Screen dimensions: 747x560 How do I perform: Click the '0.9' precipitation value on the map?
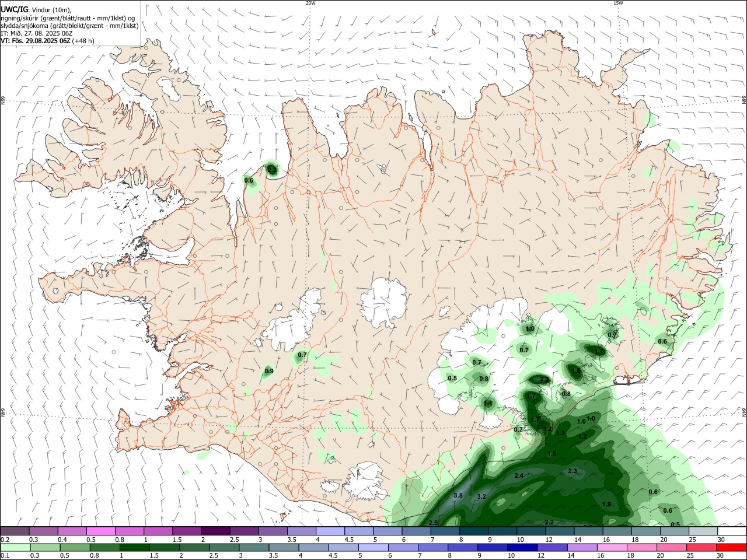point(269,371)
